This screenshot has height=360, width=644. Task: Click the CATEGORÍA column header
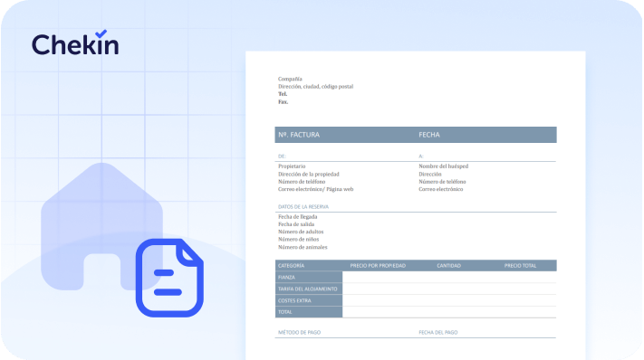291,266
